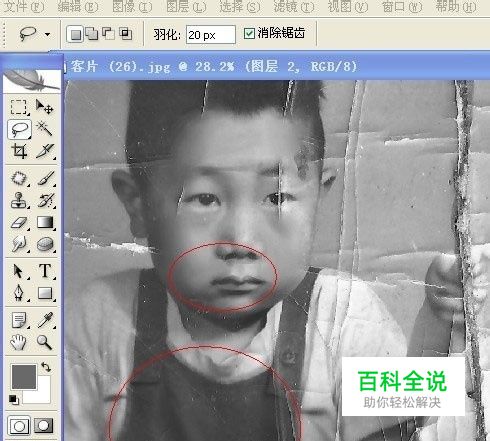Click the 羽化 feather value field
Image resolution: width=490 pixels, height=441 pixels.
click(x=211, y=34)
